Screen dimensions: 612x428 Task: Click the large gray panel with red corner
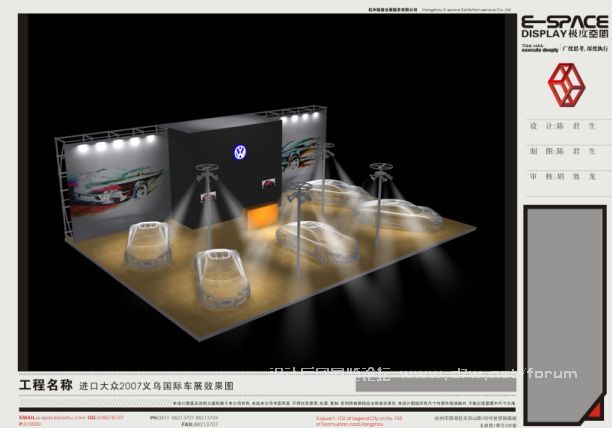(564, 314)
